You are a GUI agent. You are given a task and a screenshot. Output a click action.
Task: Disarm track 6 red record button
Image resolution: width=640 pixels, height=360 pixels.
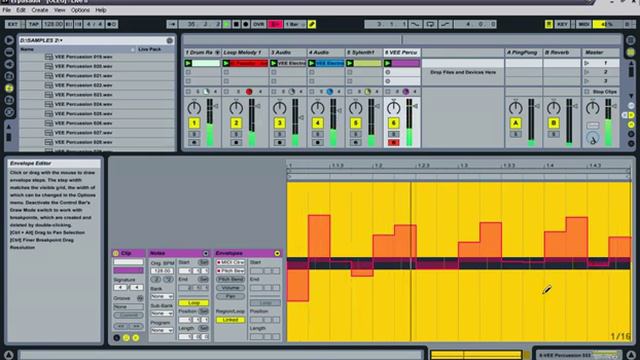tap(393, 142)
